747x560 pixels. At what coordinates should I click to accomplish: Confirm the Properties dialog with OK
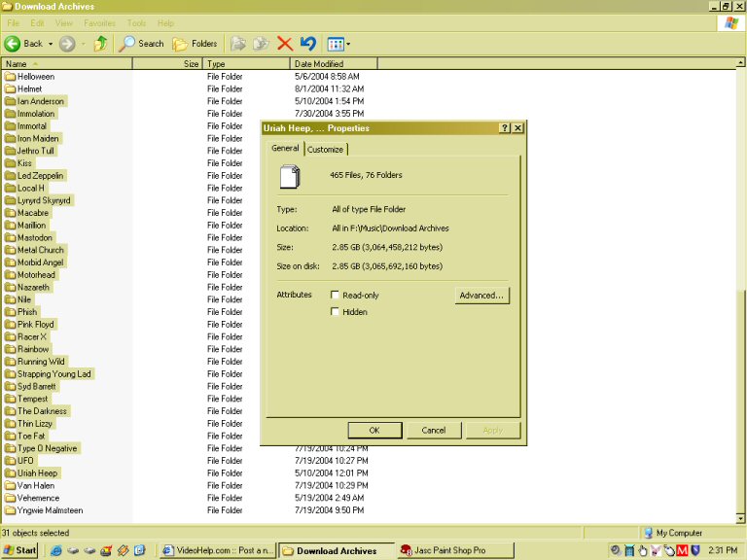[x=374, y=430]
